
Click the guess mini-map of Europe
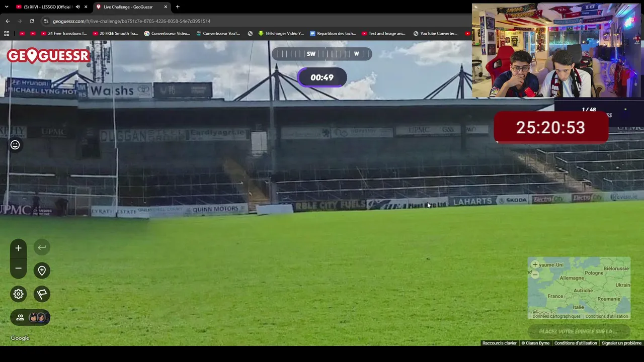tap(579, 288)
